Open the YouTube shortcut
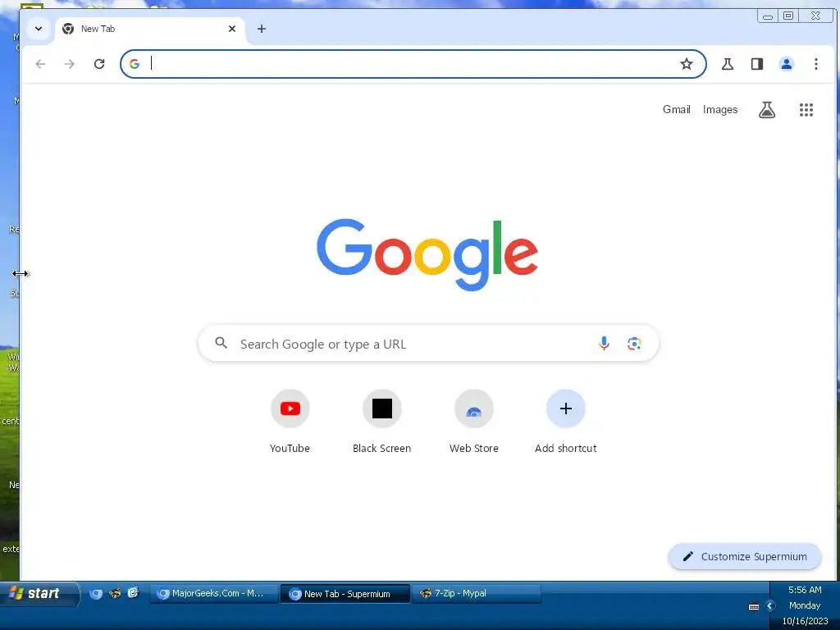This screenshot has height=630, width=840. coord(290,422)
